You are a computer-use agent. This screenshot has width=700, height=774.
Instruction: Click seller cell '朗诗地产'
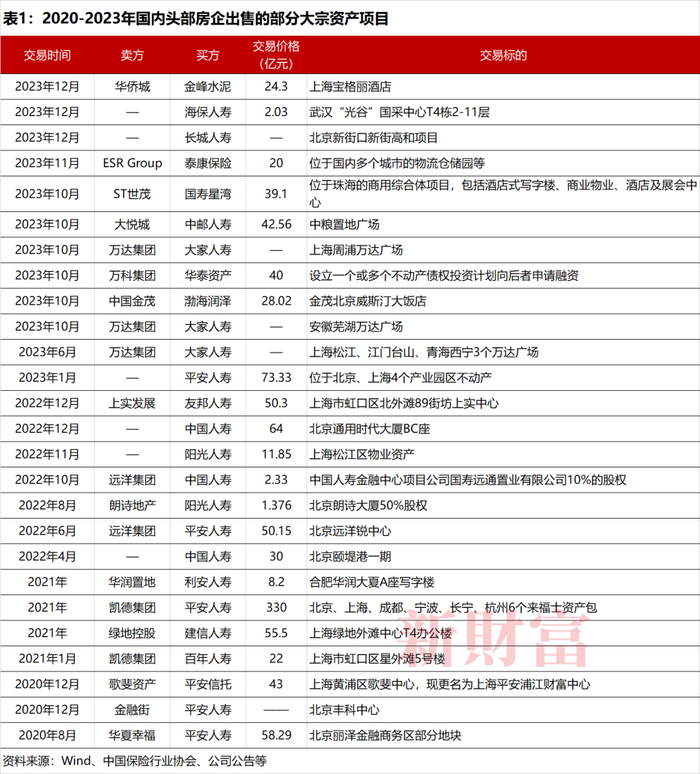(132, 506)
